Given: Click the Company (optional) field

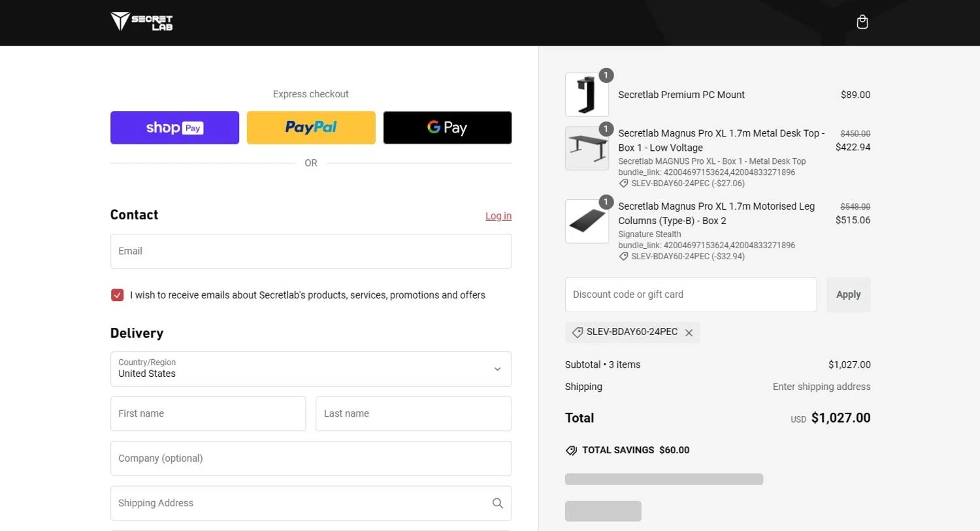Looking at the screenshot, I should [311, 459].
